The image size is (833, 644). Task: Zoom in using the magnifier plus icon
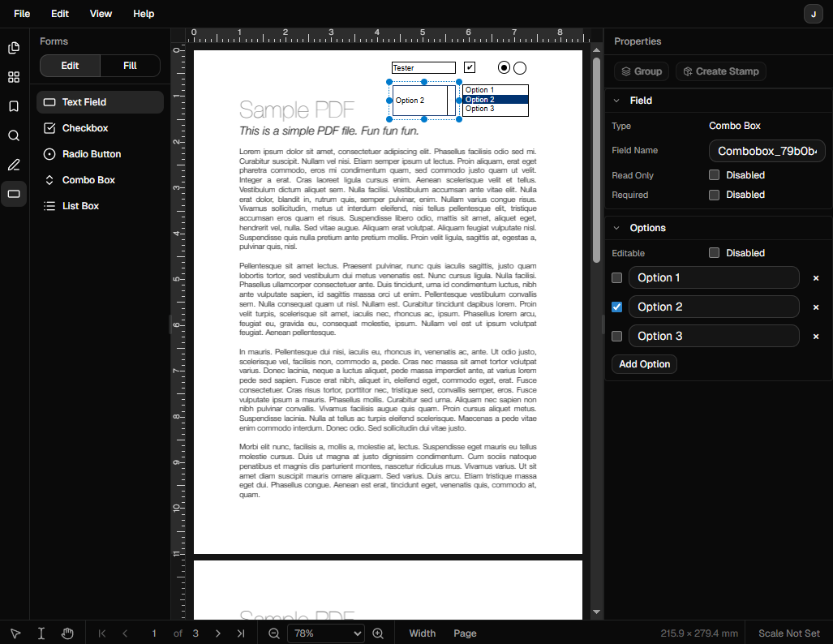tap(378, 633)
